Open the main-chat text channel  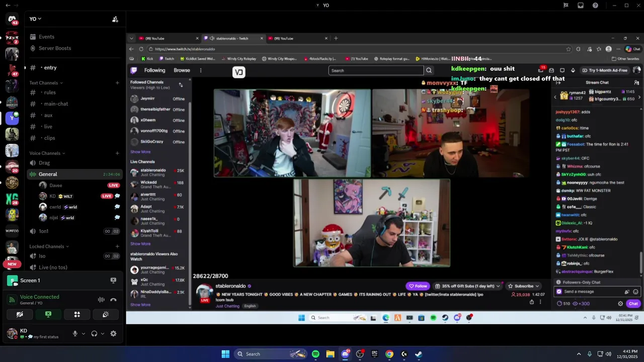[x=74, y=104]
